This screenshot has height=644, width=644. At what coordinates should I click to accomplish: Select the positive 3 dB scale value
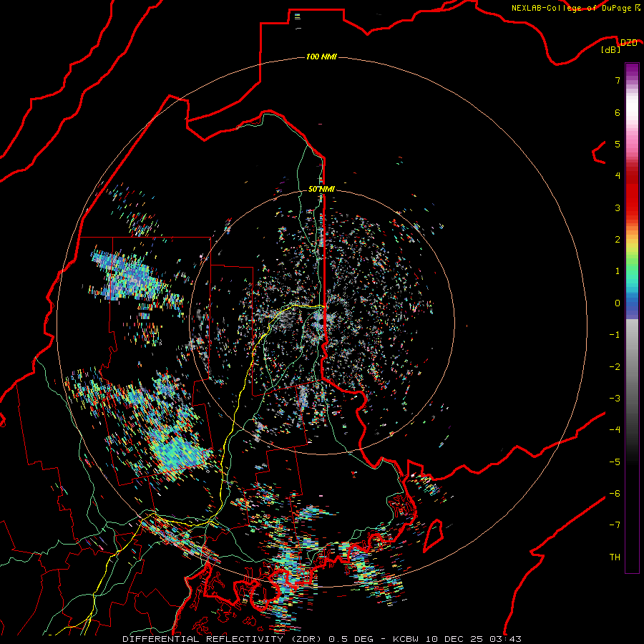[618, 208]
